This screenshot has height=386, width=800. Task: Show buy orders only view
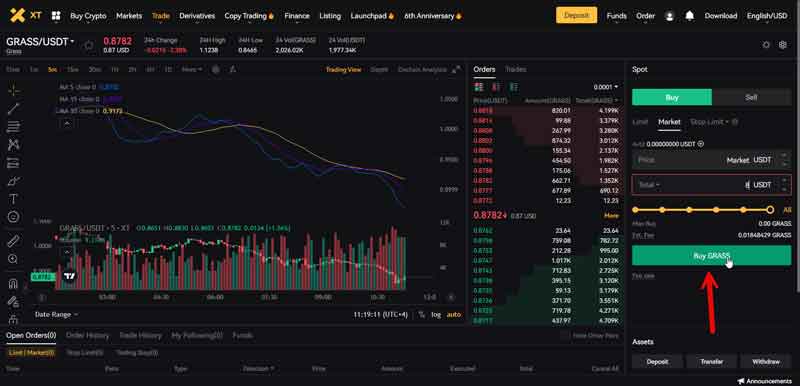514,87
